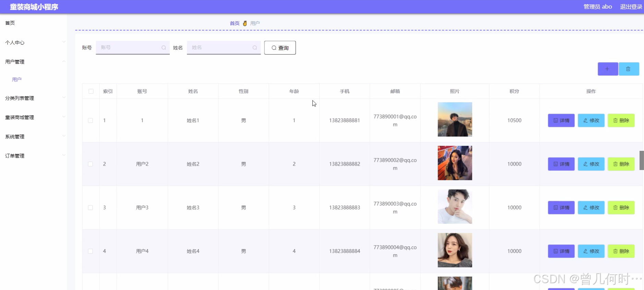Viewport: 644px width, 290px height.
Task: Click 童装商城小程序 title
Action: click(x=34, y=7)
